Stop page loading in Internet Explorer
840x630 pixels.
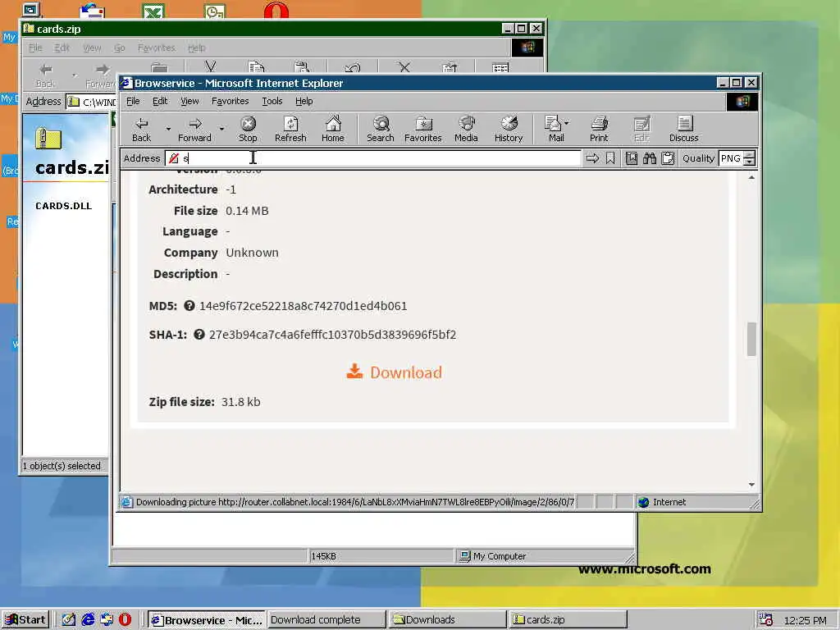click(248, 130)
